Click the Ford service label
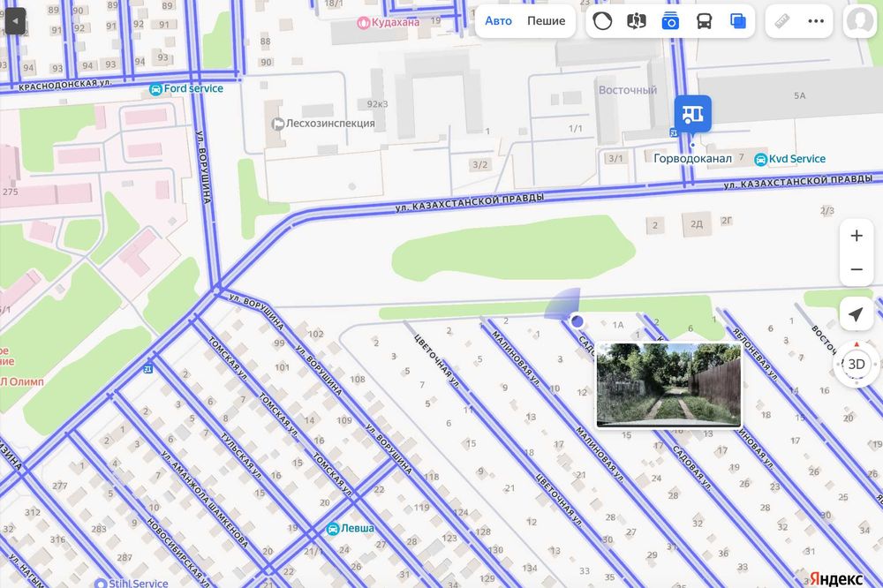Viewport: 883px width, 588px height. pyautogui.click(x=193, y=88)
